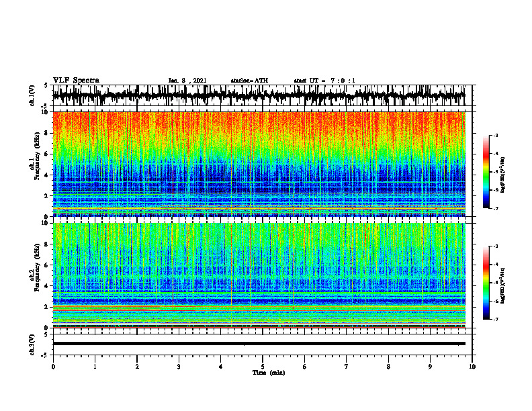Viewport: 532px width, 411px height.
Task: Click the "6" kHz tick on ch.2 frequency axis
Action: coord(46,265)
